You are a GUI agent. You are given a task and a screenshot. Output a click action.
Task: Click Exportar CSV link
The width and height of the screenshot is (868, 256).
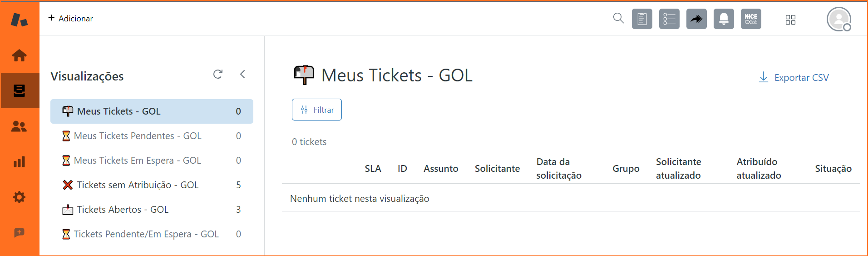[x=794, y=78]
